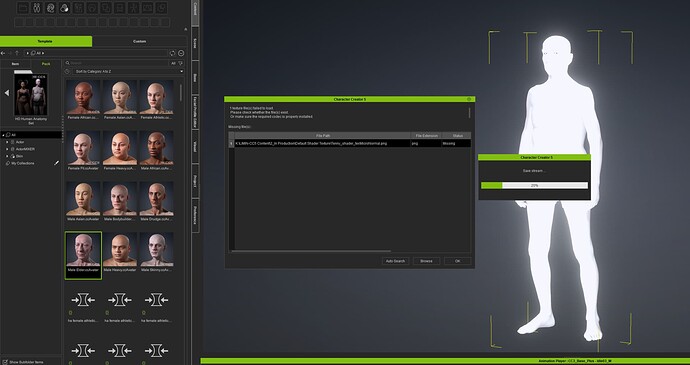Select the highlighted skin material category icon
690x365 pixels.
coord(64,7)
